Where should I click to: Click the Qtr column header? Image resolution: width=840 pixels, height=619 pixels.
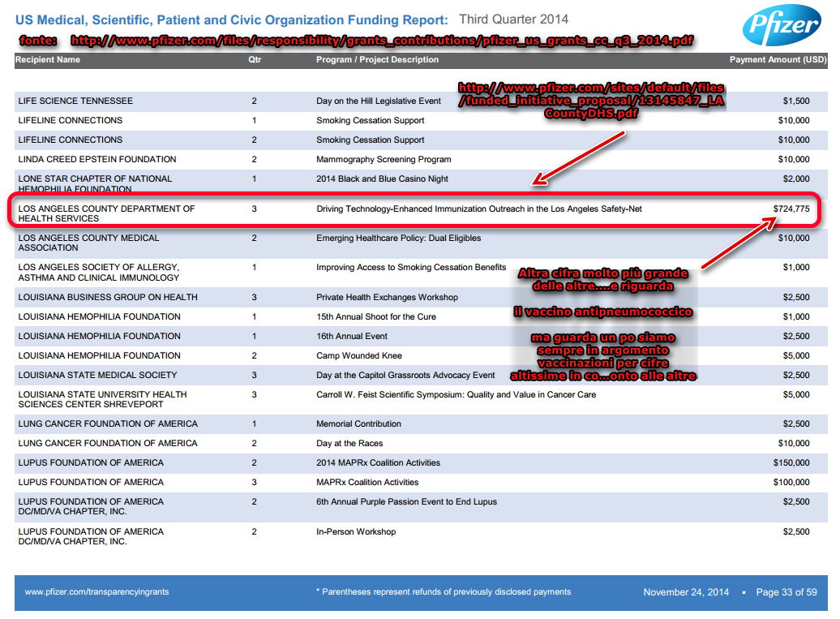[x=255, y=59]
